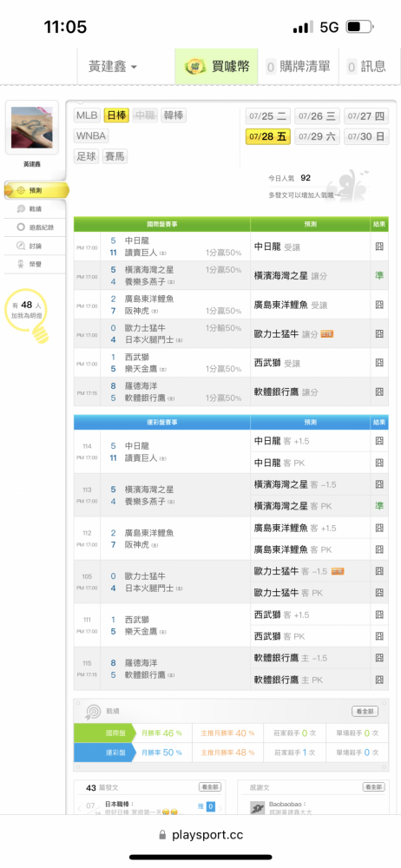Select the WNBA league tab

(x=91, y=136)
